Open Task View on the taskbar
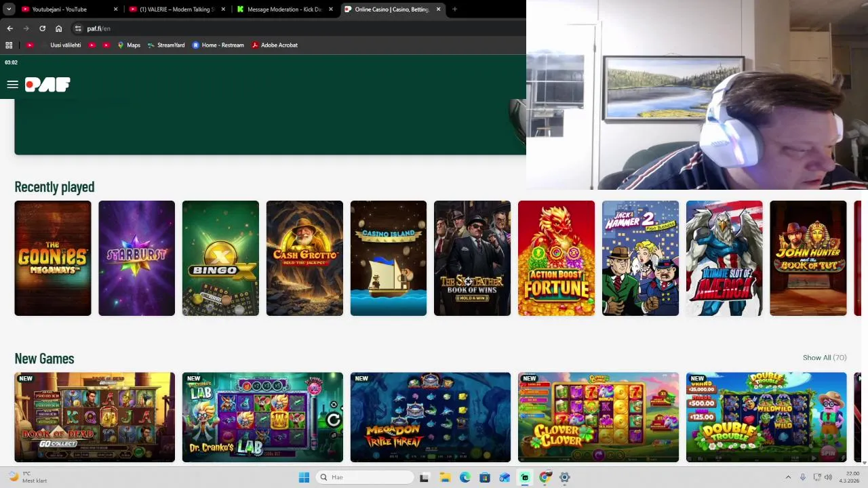The image size is (868, 488). (424, 477)
